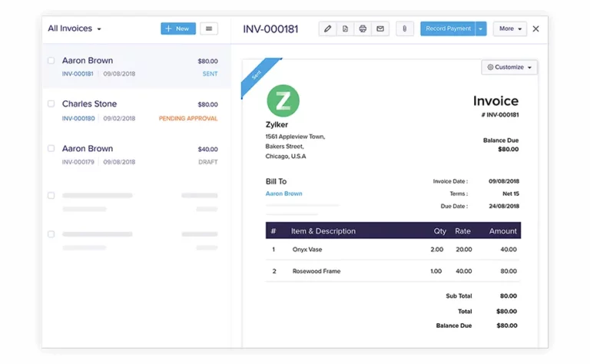Close the invoice detail pane

click(x=536, y=29)
